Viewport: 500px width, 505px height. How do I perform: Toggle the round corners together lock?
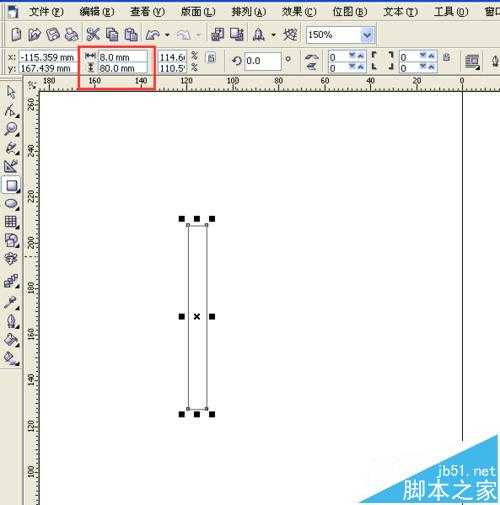446,57
